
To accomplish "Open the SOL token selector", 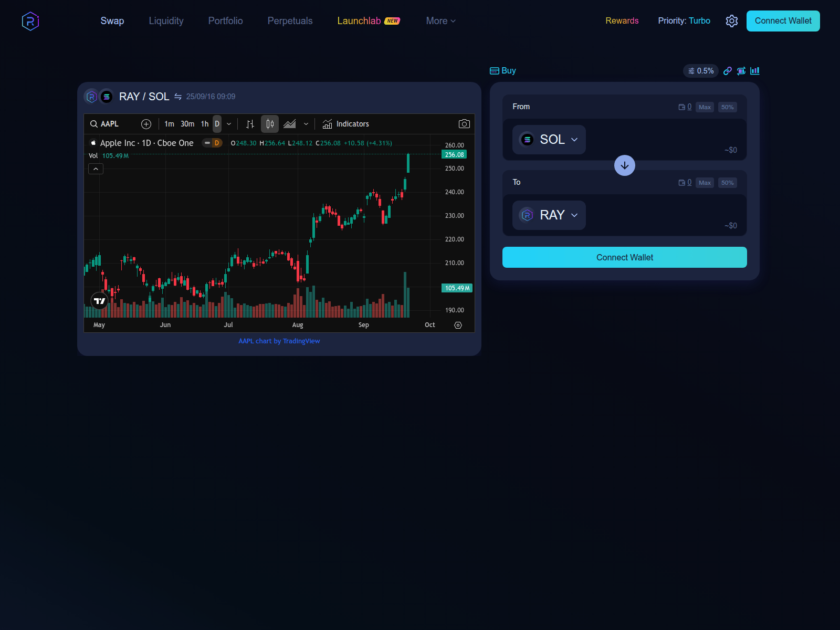I will tap(549, 140).
